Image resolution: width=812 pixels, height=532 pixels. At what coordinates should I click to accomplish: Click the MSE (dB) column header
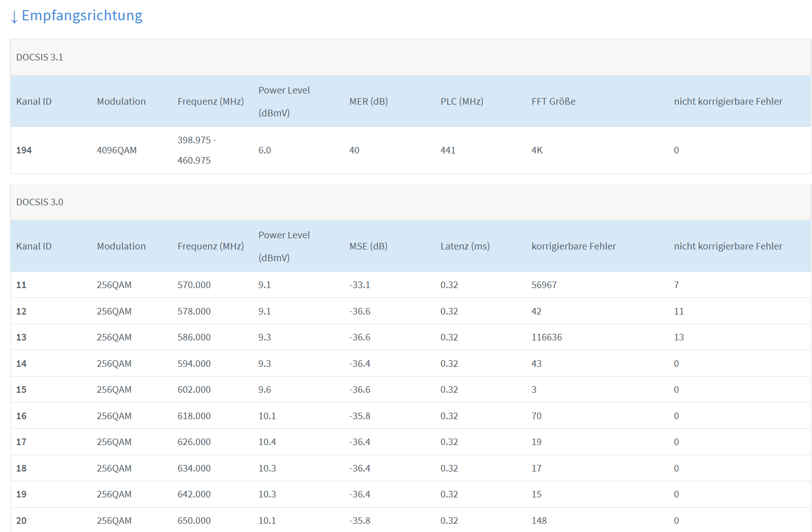pos(368,246)
